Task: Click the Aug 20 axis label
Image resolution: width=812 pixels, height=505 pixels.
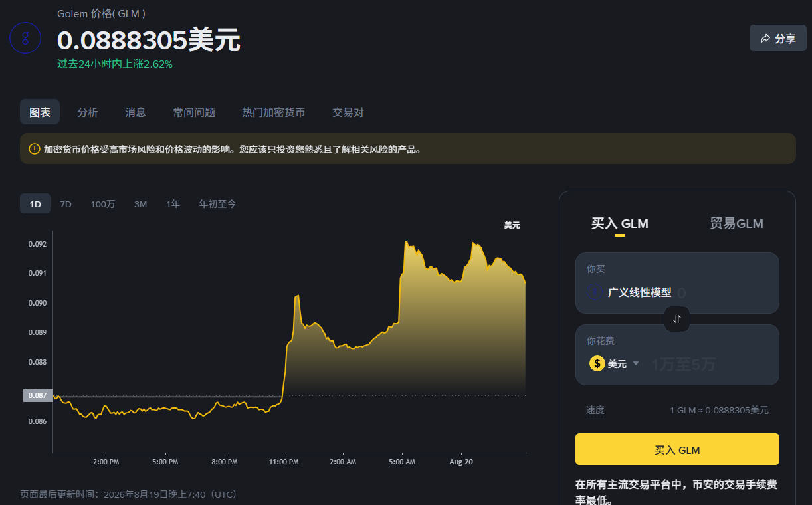Action: (x=461, y=461)
